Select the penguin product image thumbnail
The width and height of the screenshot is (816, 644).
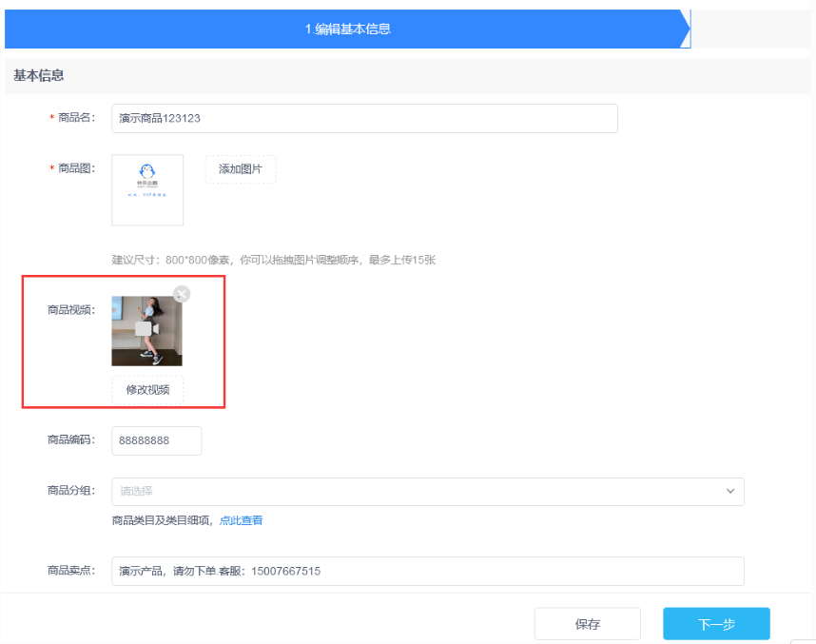[x=147, y=190]
